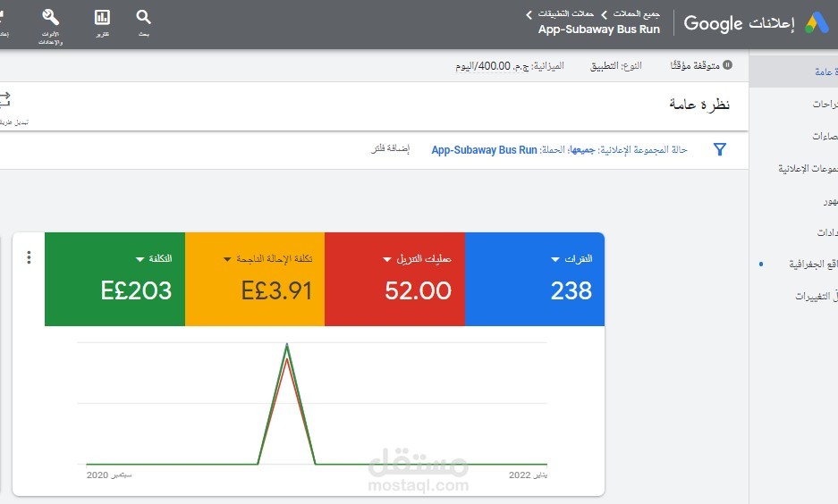Click the ad group status filter جميعها
The image size is (838, 504).
(x=582, y=150)
